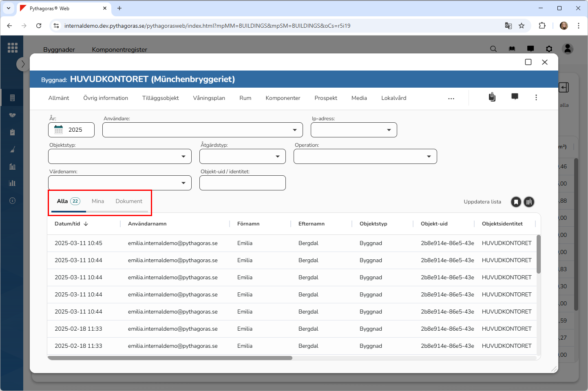Screen dimensions: 588x391
Task: Open the app grid launcher icon
Action: [x=13, y=48]
